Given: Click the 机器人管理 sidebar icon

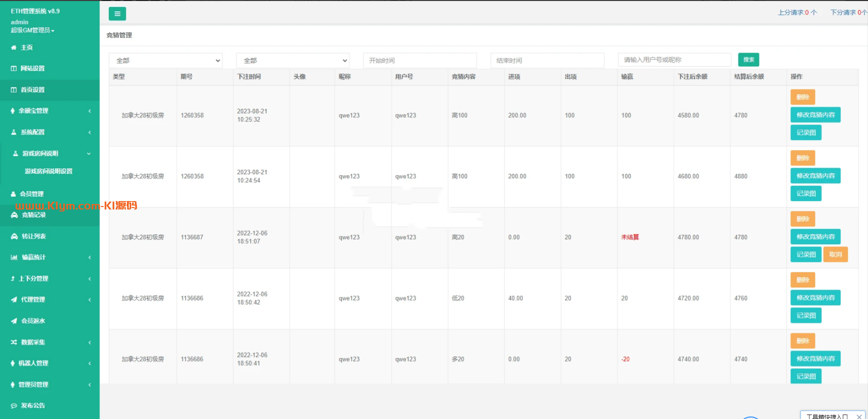Looking at the screenshot, I should 13,363.
